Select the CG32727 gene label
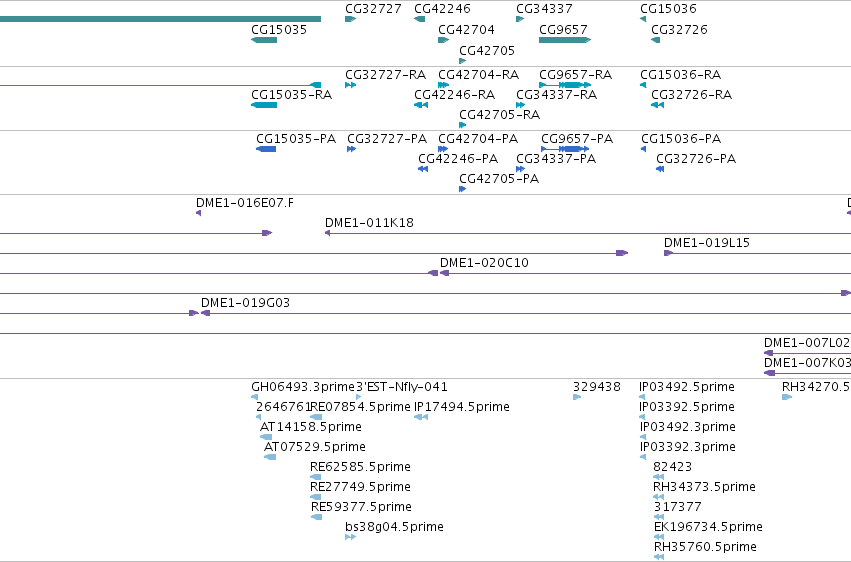The image size is (851, 562). 373,9
